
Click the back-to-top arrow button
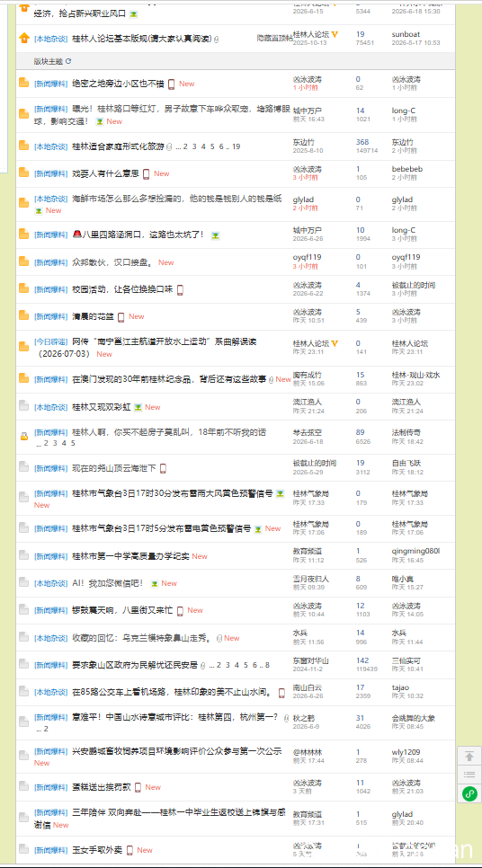(469, 757)
